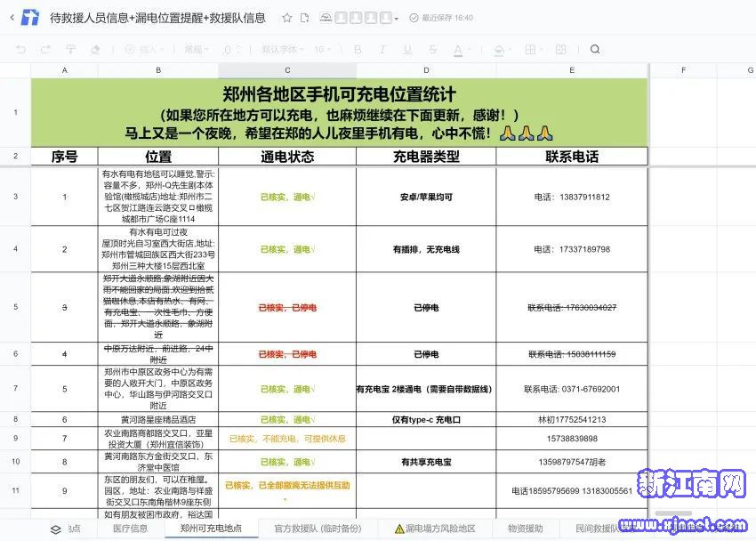The image size is (756, 541).
Task: Open the 常规 number format dropdown
Action: 197,49
